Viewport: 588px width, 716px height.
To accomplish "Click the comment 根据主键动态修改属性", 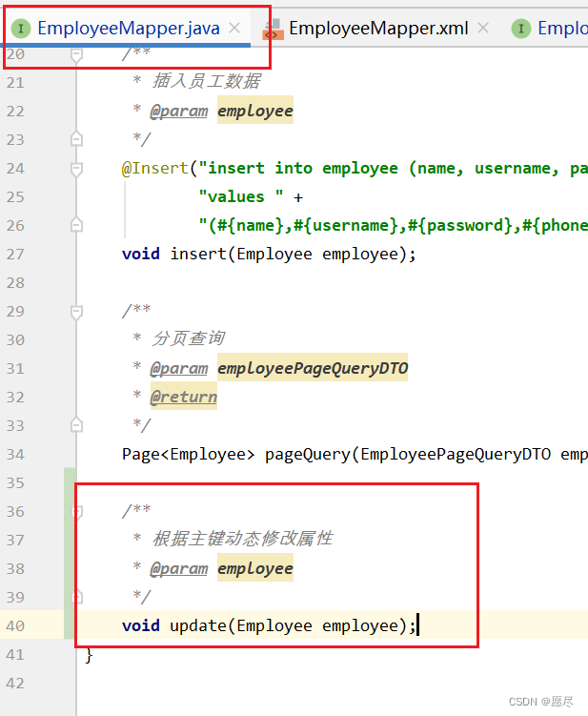I will (242, 539).
